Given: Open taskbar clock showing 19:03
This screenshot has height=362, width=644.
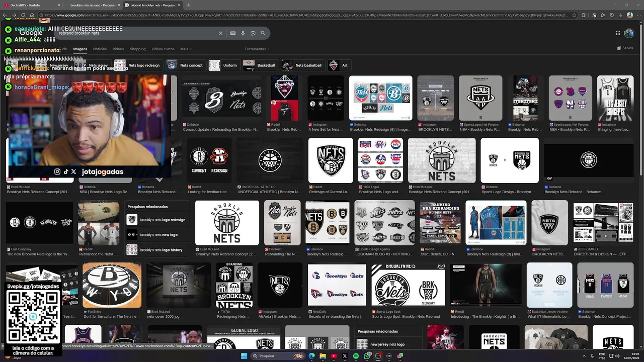Looking at the screenshot, I should (x=631, y=356).
